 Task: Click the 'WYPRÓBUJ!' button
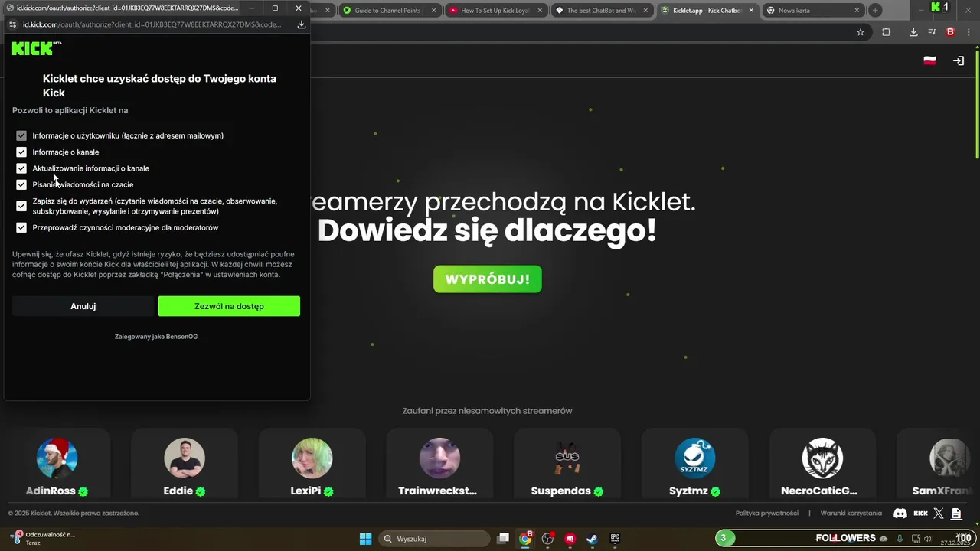(488, 279)
